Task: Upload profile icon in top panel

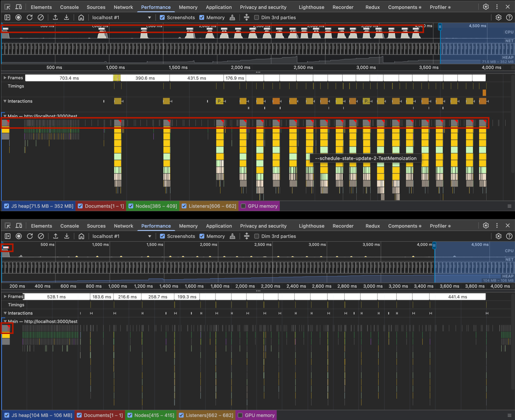Action: click(x=55, y=17)
